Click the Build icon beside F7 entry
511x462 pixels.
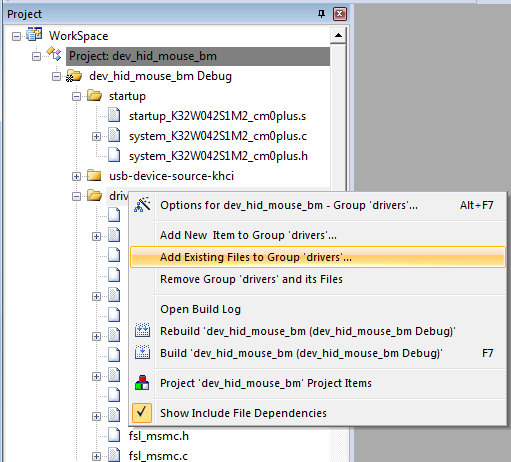click(142, 352)
